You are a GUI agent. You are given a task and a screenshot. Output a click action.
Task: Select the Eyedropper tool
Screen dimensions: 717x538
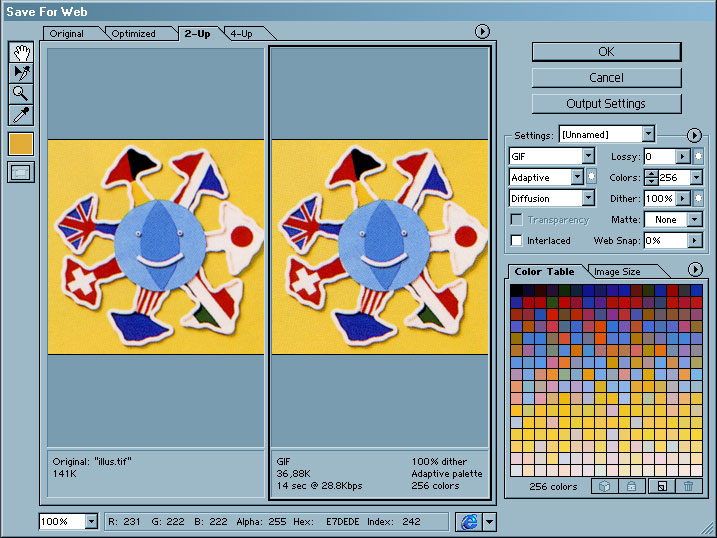pyautogui.click(x=21, y=114)
